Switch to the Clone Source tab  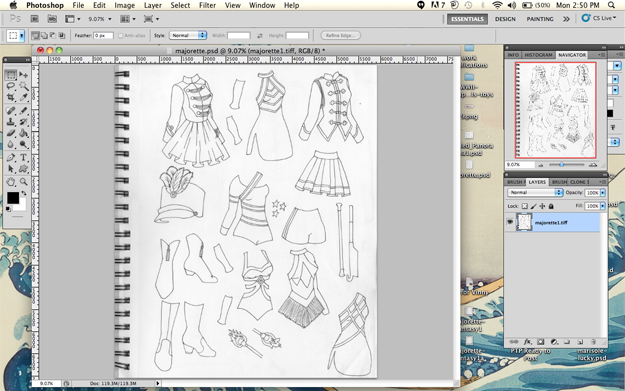(580, 182)
